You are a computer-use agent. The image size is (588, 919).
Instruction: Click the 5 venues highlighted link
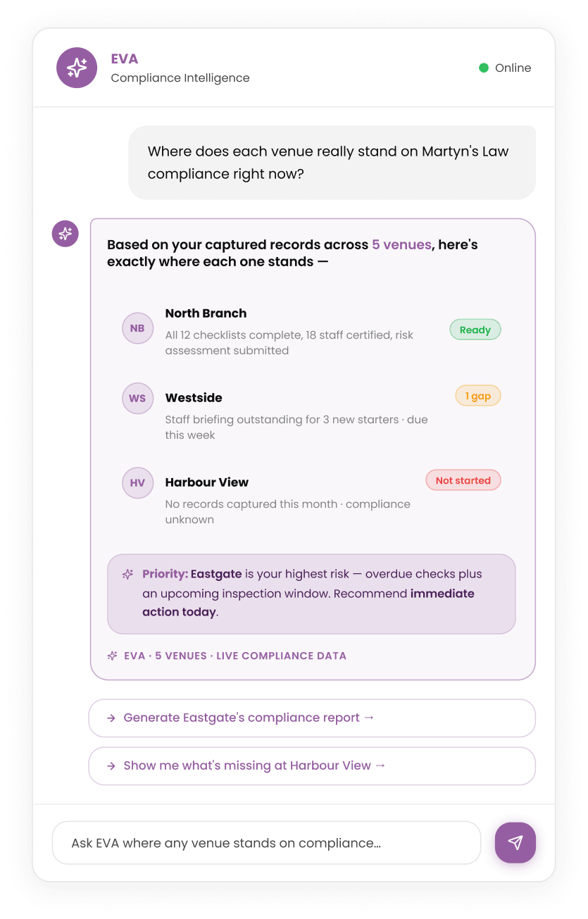coord(401,245)
